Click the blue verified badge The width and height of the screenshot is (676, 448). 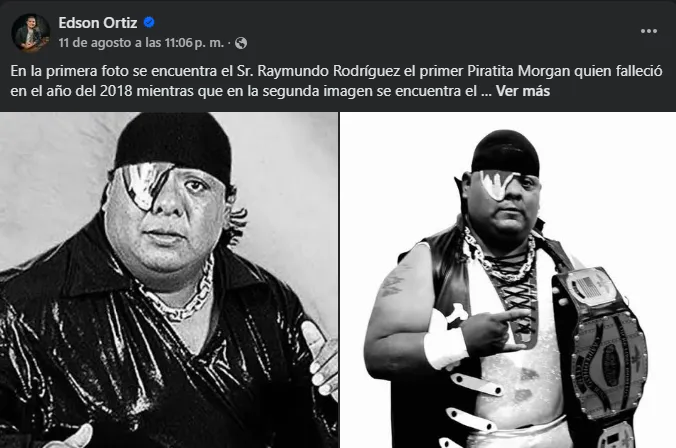tap(149, 22)
